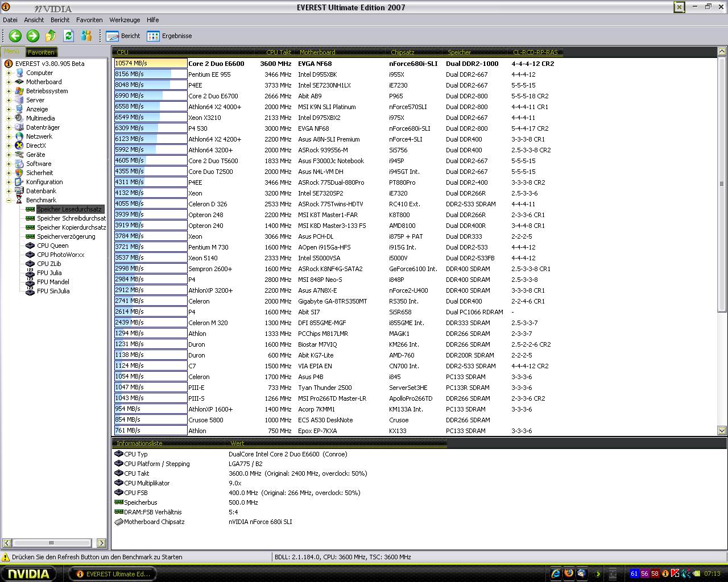
Task: Click the red 58 temperature tray icon
Action: pyautogui.click(x=655, y=573)
